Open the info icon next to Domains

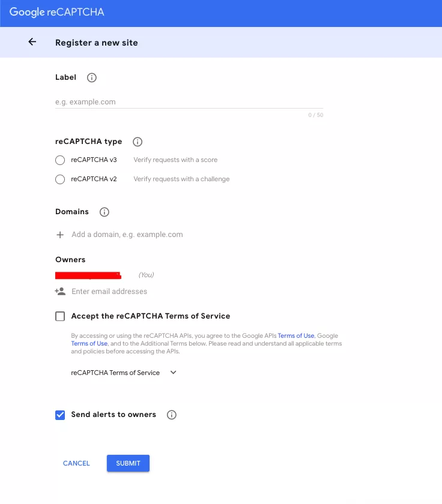point(104,212)
